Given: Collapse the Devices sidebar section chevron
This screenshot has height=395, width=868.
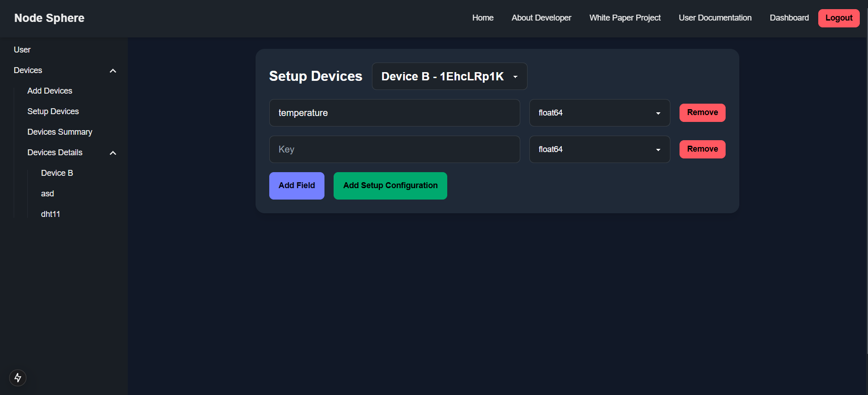Looking at the screenshot, I should click(113, 71).
